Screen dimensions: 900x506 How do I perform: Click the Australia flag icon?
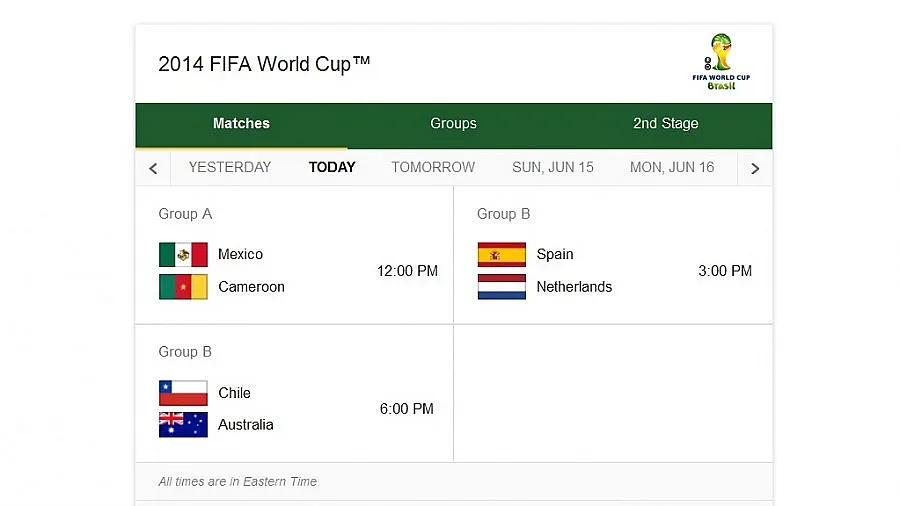183,425
